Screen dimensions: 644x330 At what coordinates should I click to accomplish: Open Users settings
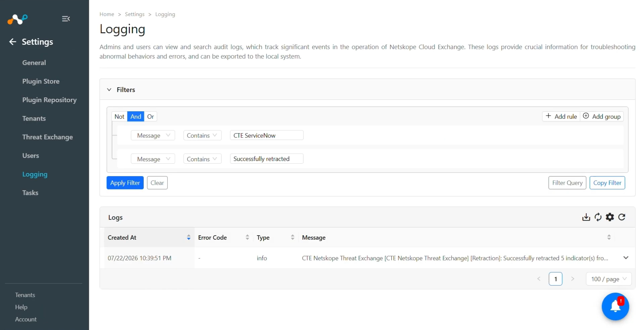(31, 156)
